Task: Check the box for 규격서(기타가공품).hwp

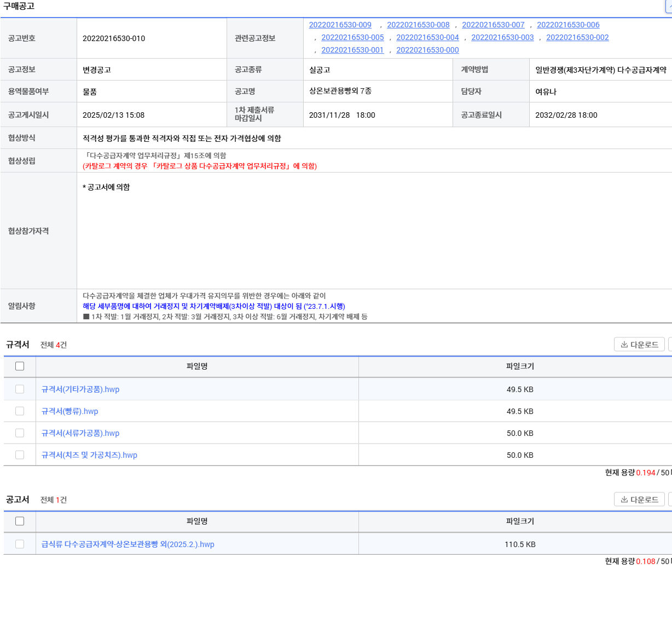Action: [x=20, y=389]
